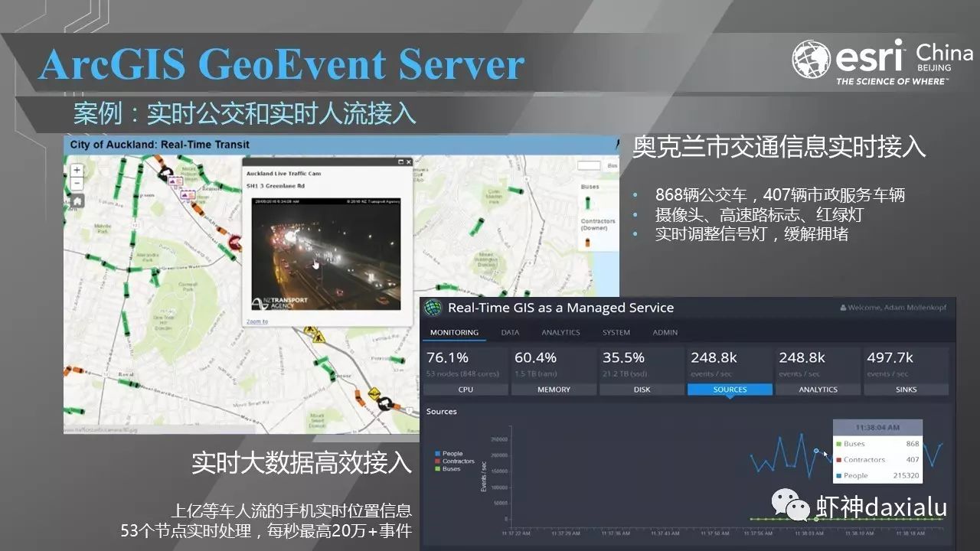The height and width of the screenshot is (551, 980).
Task: Click the 'Sources' chart heading
Action: [x=442, y=412]
